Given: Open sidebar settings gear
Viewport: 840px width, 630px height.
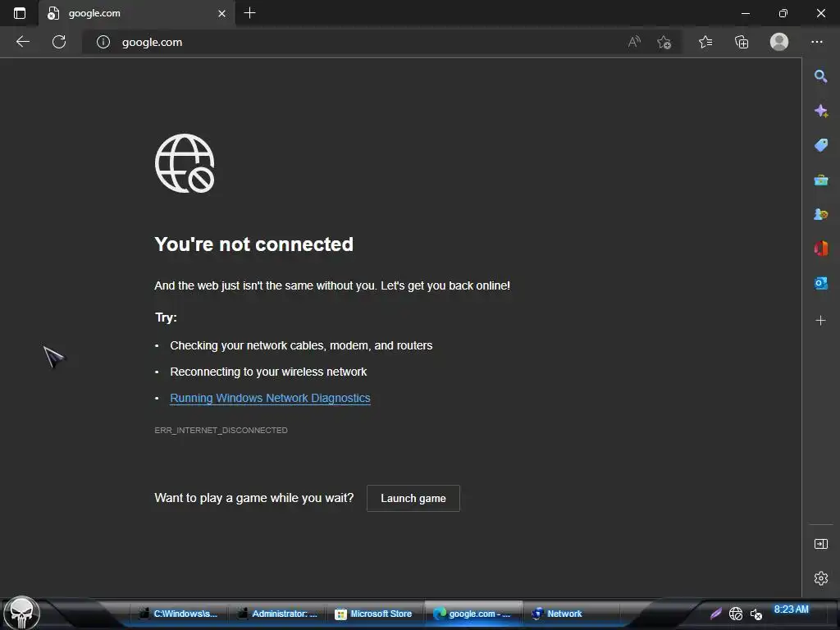Looking at the screenshot, I should [820, 578].
